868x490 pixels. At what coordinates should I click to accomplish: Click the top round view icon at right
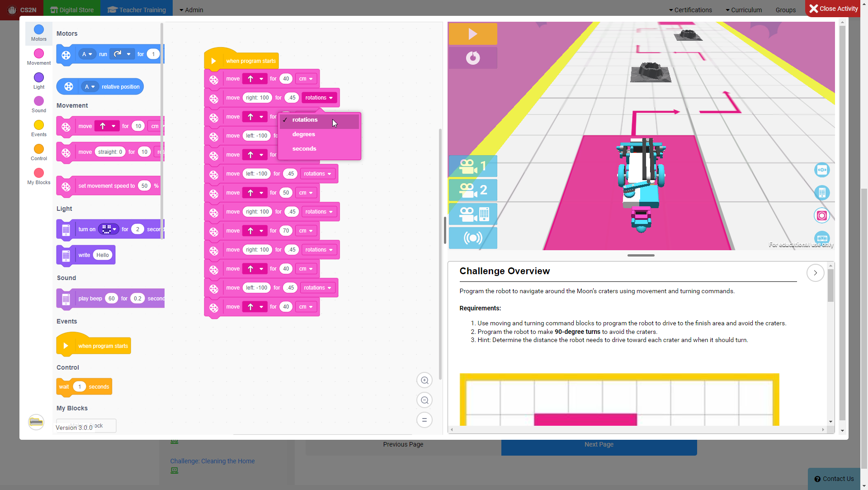coord(822,170)
